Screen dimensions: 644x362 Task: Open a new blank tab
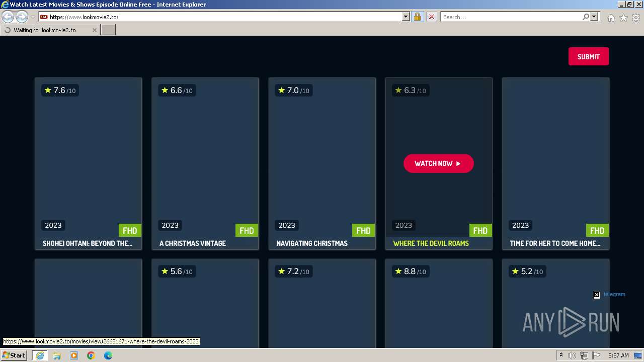point(108,30)
